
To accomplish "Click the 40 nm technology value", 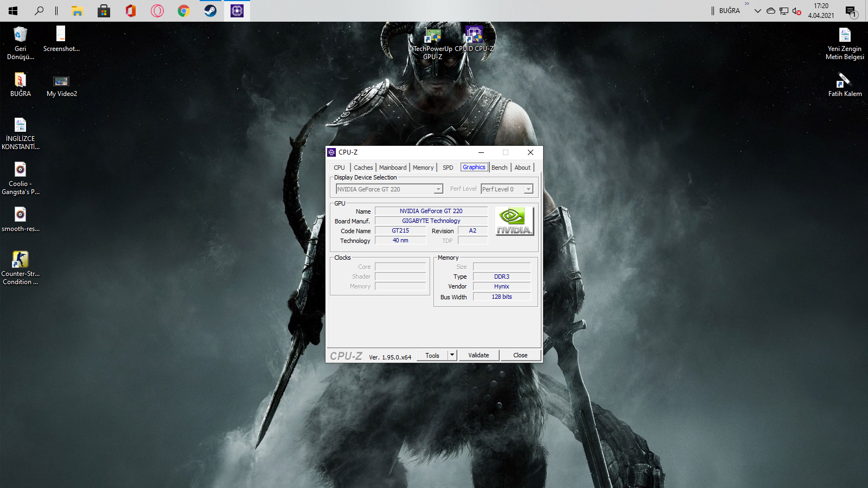I will coord(400,240).
